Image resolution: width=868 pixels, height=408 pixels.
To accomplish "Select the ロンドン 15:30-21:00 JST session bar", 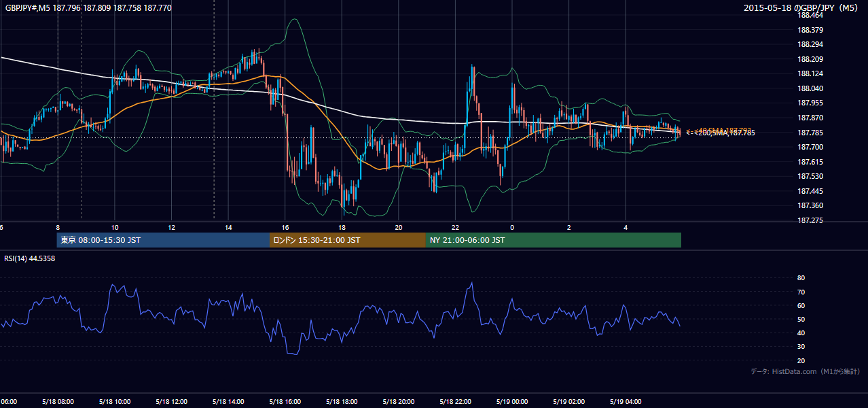I will point(348,240).
